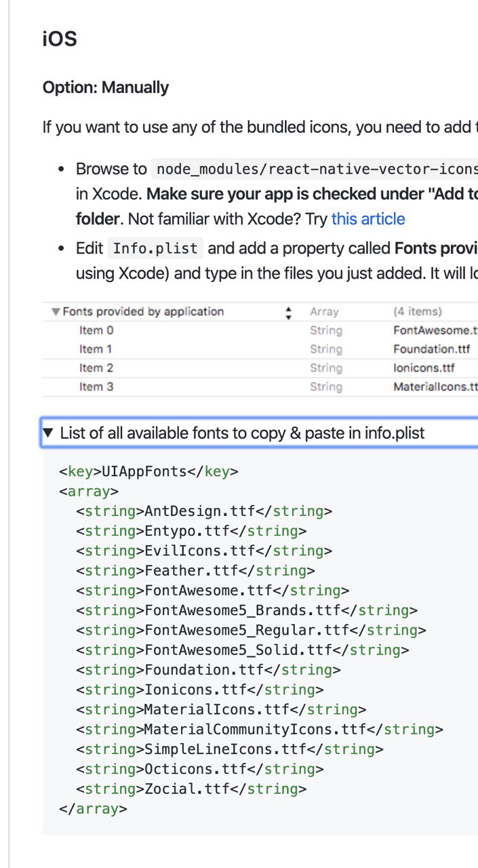Click the 'Option: Manually' subheading

point(106,87)
